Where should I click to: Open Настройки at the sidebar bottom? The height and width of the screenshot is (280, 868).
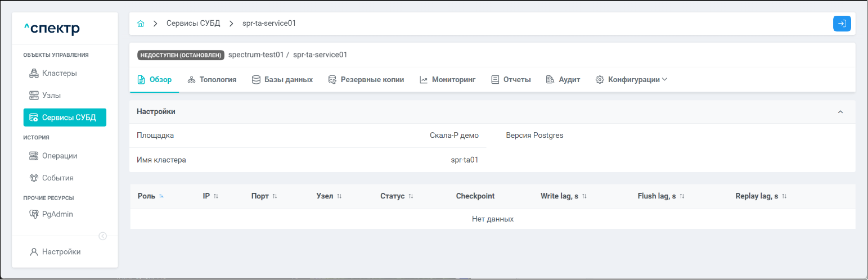click(61, 252)
